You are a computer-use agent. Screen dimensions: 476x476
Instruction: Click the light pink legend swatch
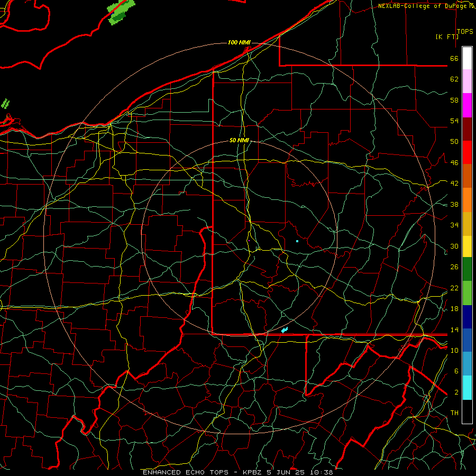[467, 81]
